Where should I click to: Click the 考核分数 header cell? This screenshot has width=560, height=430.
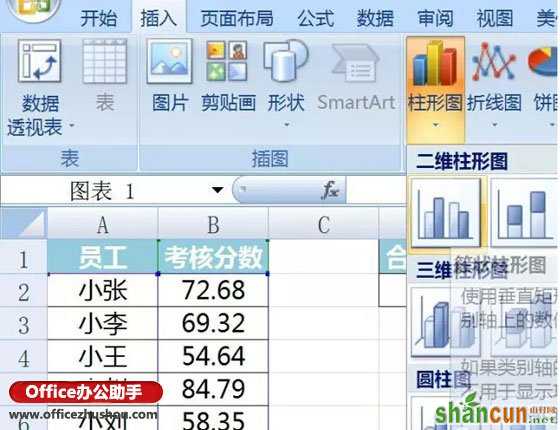point(213,257)
